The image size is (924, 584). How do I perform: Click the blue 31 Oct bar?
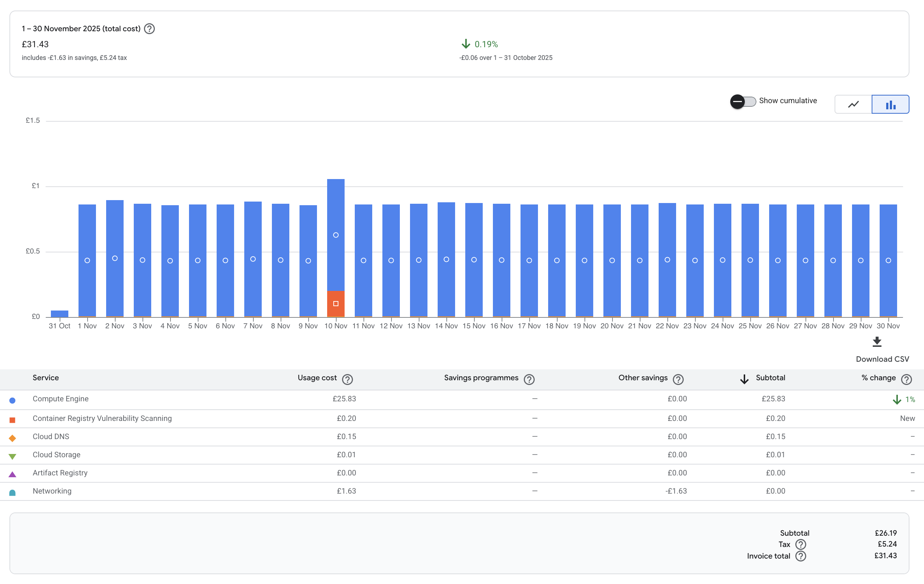tap(60, 314)
